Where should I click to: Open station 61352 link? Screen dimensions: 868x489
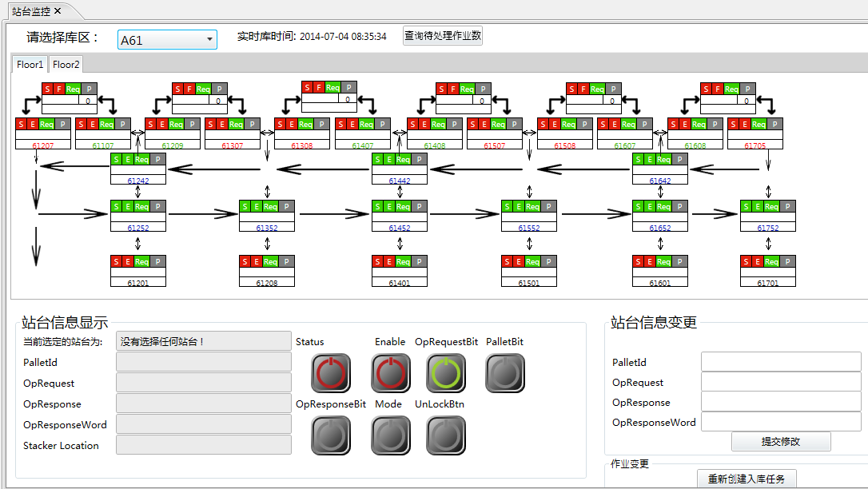267,228
